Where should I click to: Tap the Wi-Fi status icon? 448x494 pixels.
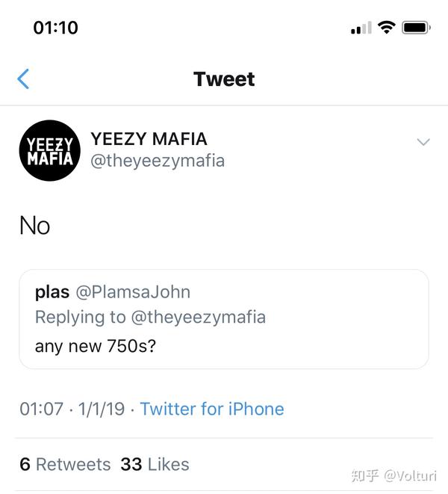(x=386, y=28)
